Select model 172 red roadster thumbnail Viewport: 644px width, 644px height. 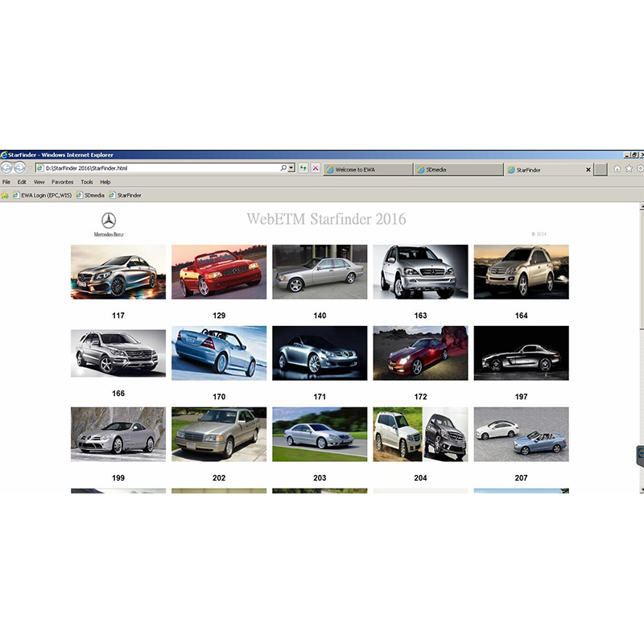point(420,353)
